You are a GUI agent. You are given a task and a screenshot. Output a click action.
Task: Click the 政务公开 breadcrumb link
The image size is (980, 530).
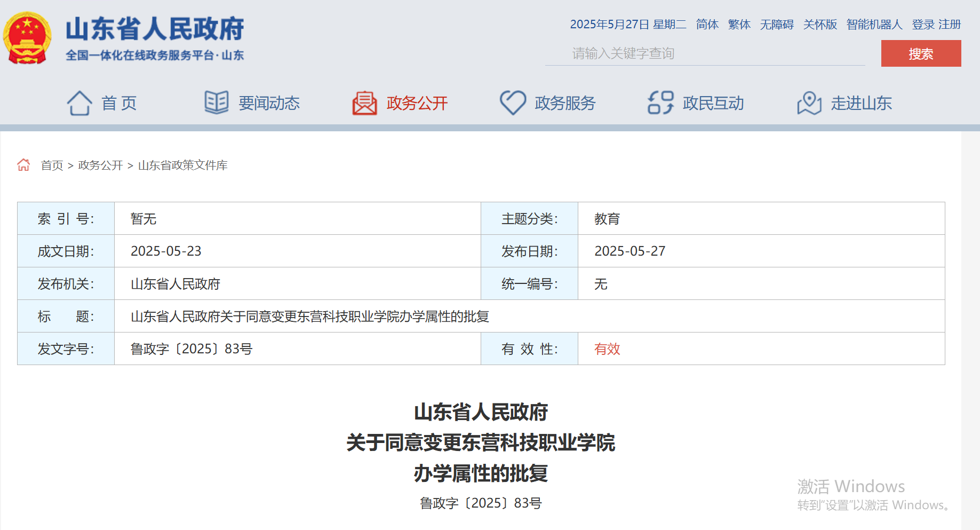pyautogui.click(x=100, y=165)
